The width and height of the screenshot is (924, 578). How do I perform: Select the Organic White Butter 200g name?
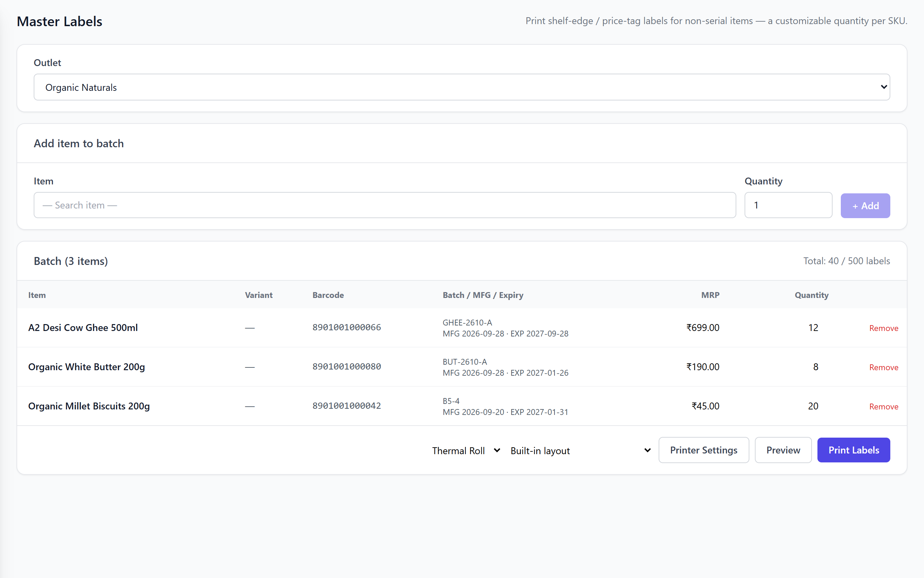[x=87, y=367]
